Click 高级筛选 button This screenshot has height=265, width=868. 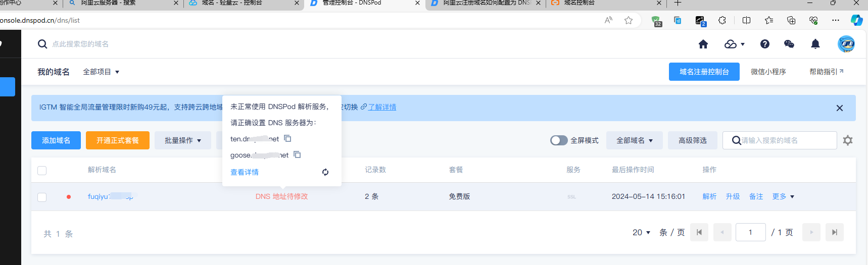(693, 140)
